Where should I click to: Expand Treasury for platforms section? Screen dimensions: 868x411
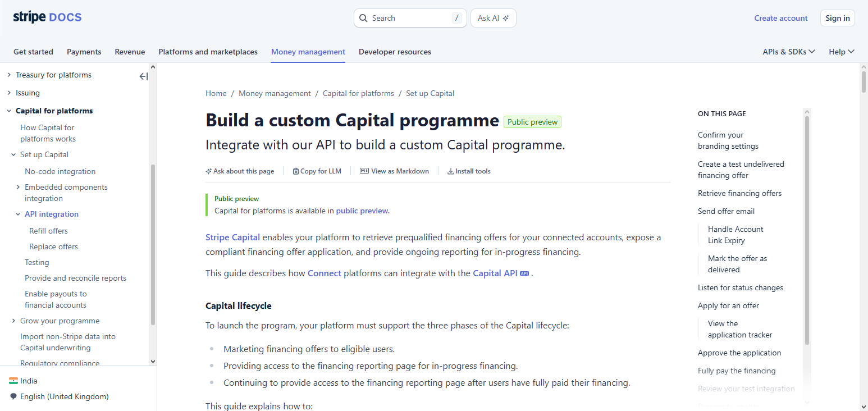tap(9, 75)
